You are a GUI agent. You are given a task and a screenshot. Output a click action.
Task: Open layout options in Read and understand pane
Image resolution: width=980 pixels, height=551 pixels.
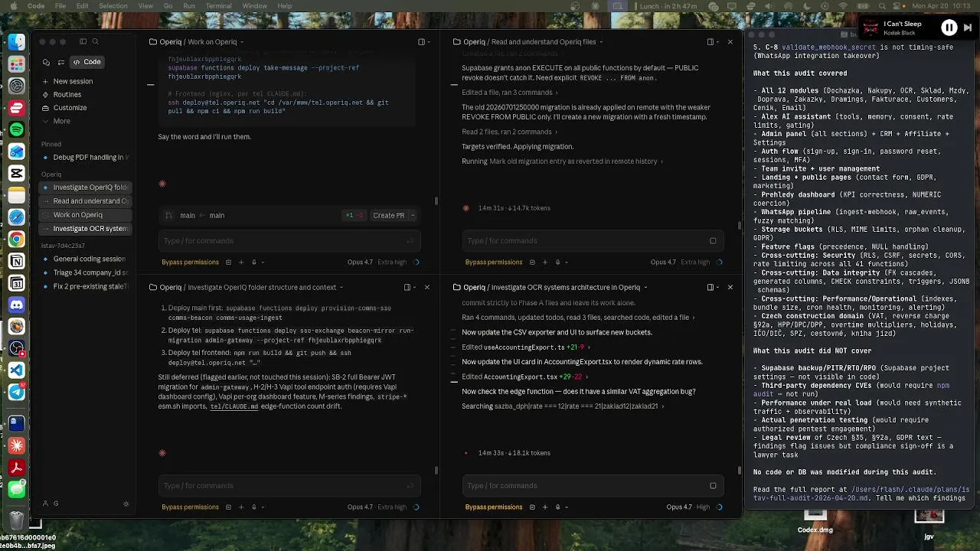712,42
